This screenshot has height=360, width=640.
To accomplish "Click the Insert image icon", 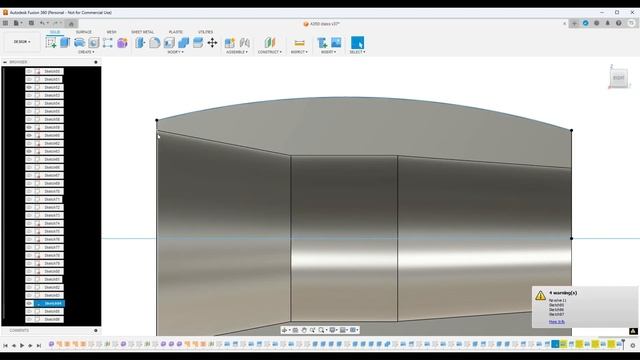I will (x=336, y=42).
